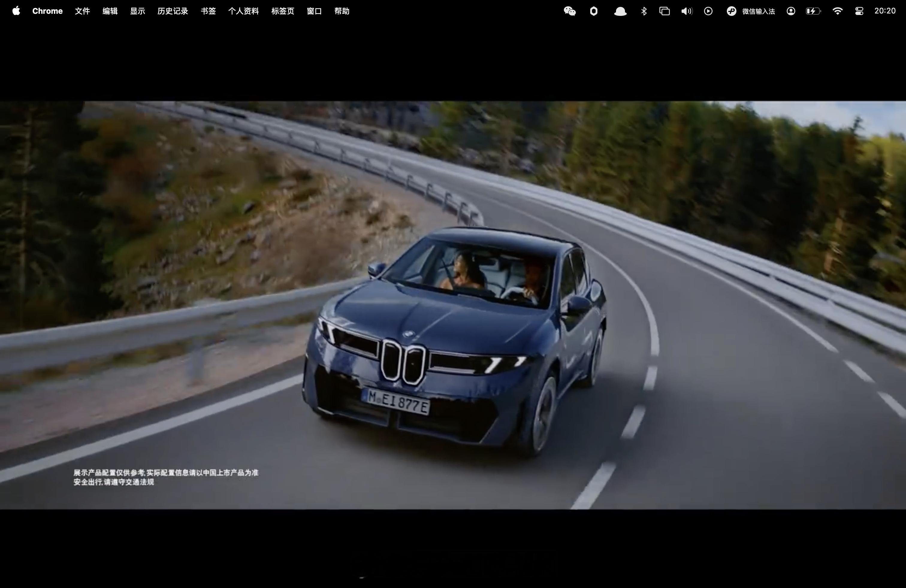The image size is (906, 588).
Task: Open the Bluetooth status menu
Action: tap(644, 11)
